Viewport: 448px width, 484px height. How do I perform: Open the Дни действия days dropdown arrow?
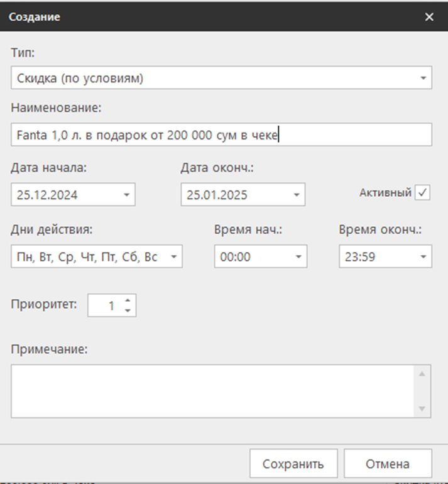(x=174, y=256)
